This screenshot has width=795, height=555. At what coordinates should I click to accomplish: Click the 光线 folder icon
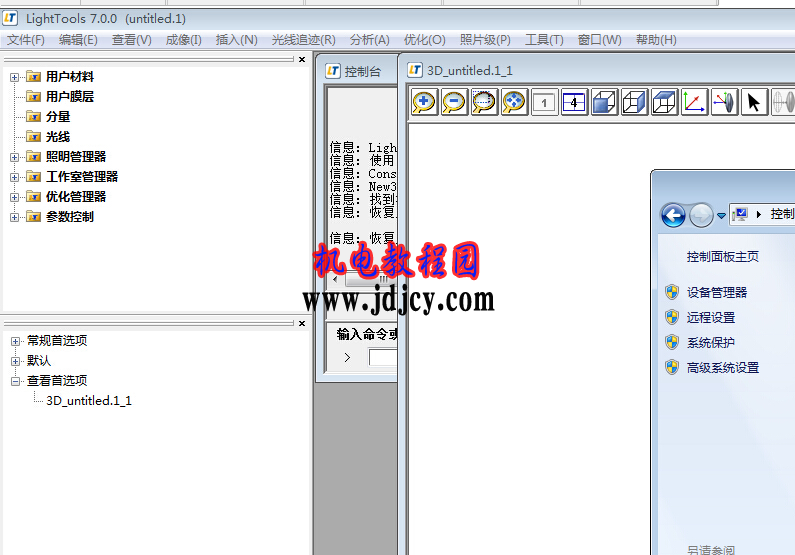(34, 136)
